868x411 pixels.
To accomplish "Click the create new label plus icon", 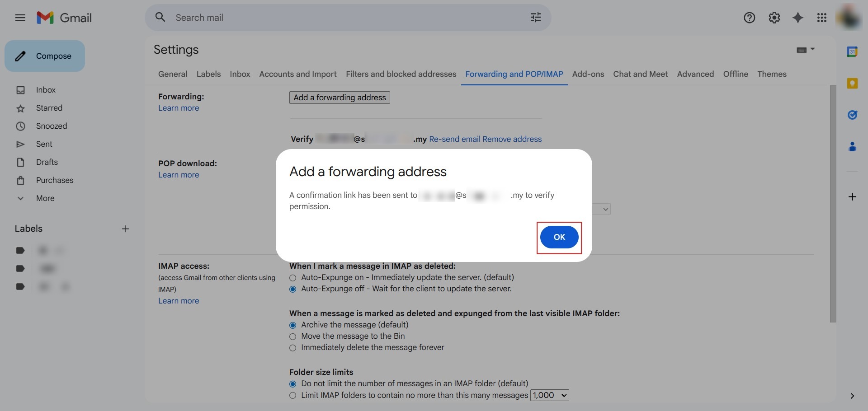I will [x=126, y=229].
